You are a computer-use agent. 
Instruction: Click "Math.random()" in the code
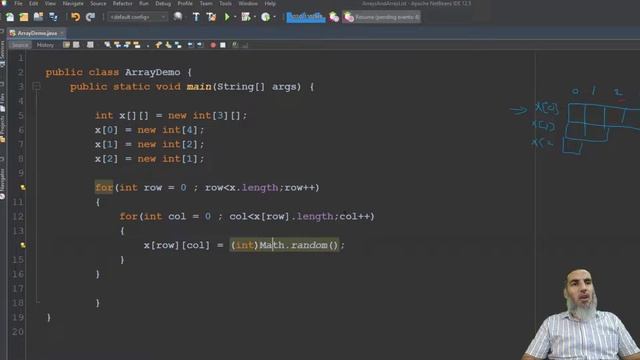[299, 245]
